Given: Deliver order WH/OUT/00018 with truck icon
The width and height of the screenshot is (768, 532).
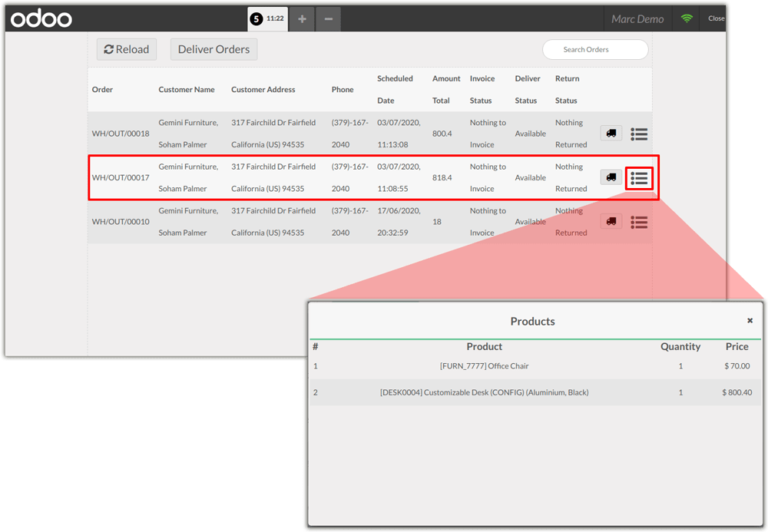Looking at the screenshot, I should pyautogui.click(x=611, y=133).
